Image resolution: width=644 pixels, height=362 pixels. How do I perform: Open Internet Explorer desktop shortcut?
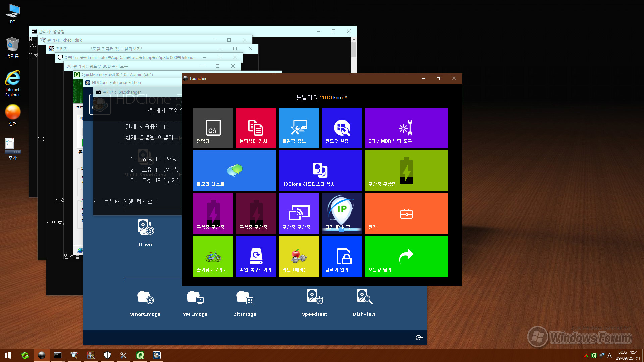(x=12, y=84)
